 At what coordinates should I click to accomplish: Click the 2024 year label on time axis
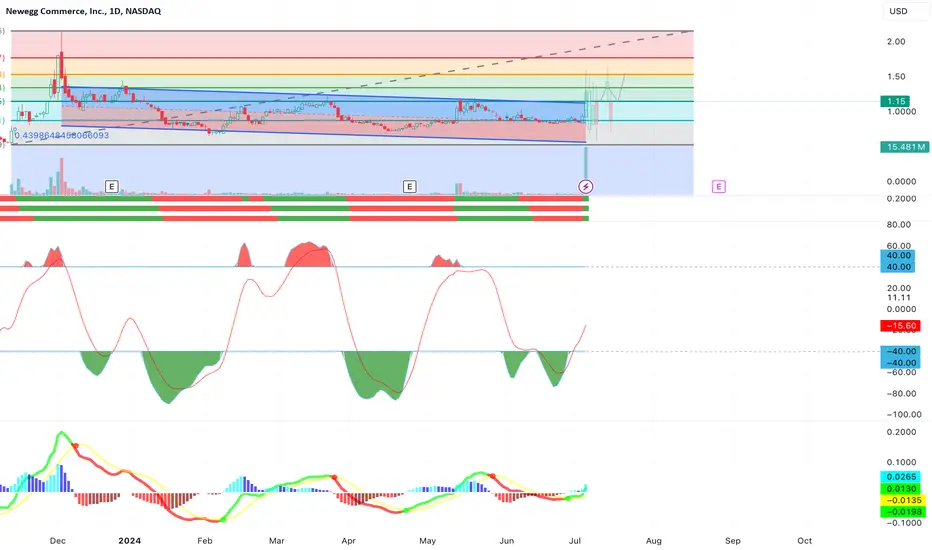point(130,540)
